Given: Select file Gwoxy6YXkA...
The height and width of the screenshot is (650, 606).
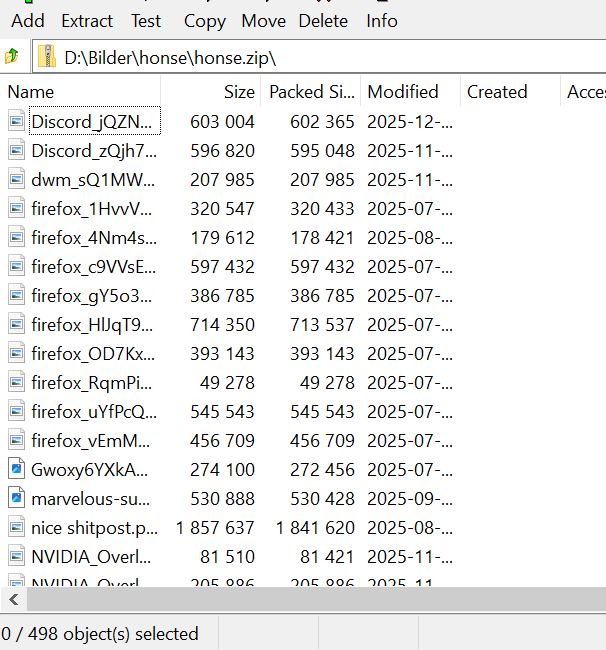Looking at the screenshot, I should pos(90,470).
